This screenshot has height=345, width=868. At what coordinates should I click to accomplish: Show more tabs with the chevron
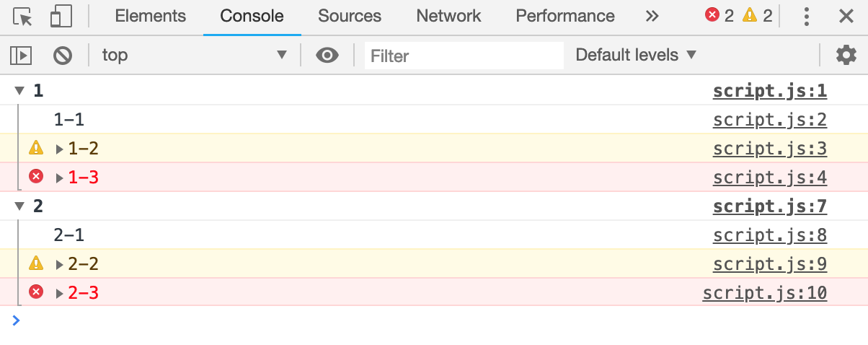pyautogui.click(x=652, y=16)
